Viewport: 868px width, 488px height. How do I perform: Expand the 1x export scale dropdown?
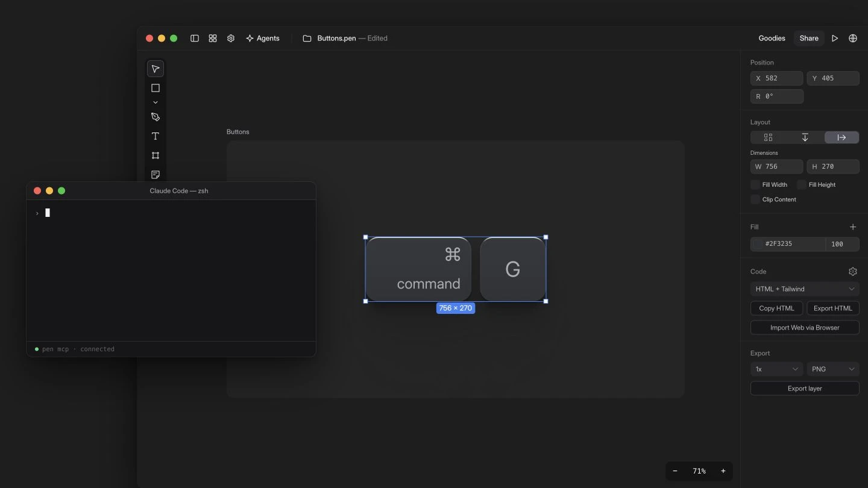tap(776, 369)
